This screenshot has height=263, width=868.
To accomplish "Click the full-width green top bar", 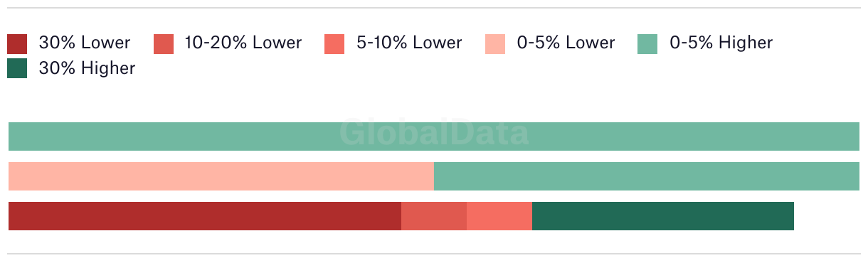I will click(x=434, y=136).
